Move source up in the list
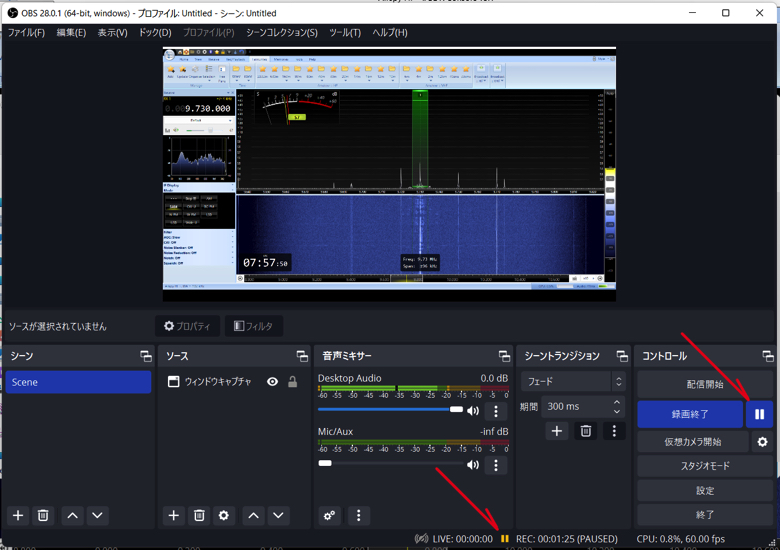This screenshot has height=550, width=780. [253, 516]
